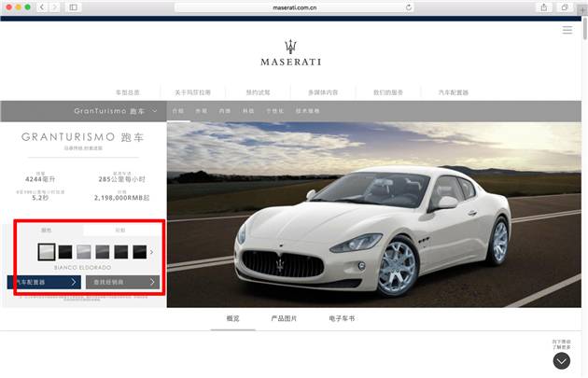This screenshot has height=378, width=588.
Task: Click the page's vertical scrollbar
Action: pos(584,29)
